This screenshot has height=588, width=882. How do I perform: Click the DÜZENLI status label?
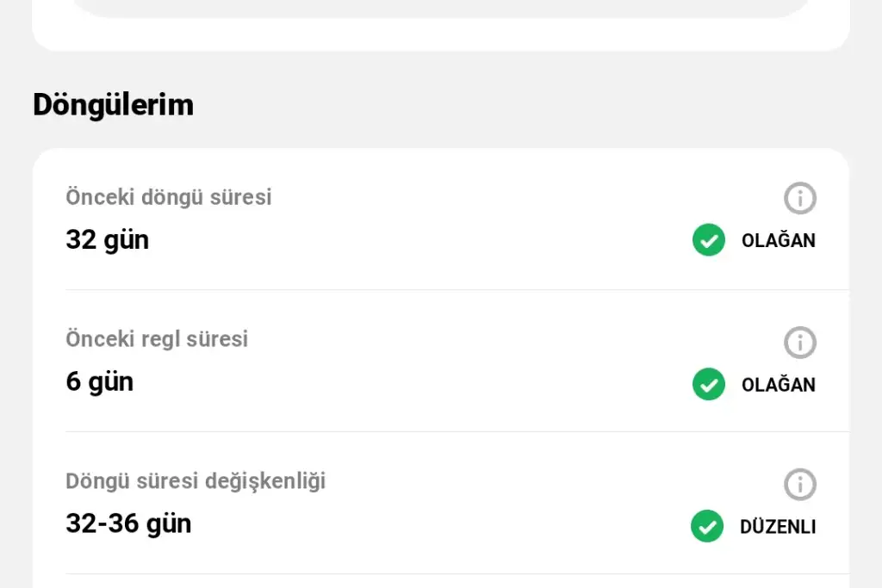pos(777,527)
